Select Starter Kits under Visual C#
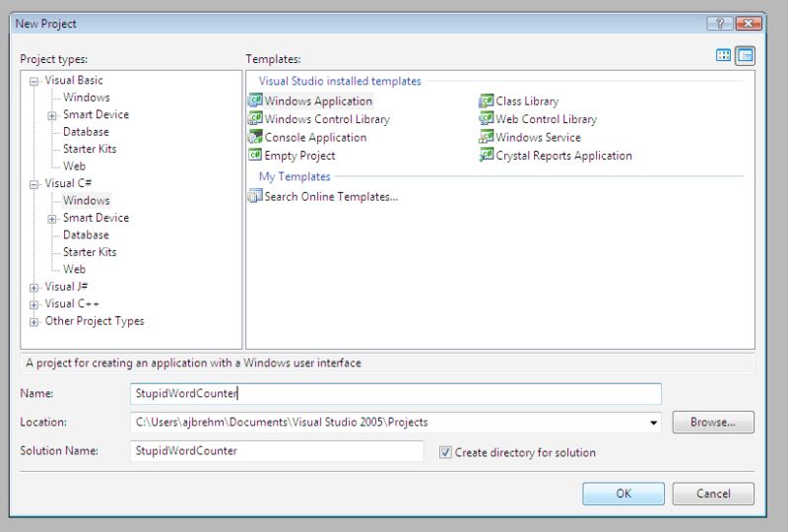The image size is (788, 532). [90, 252]
